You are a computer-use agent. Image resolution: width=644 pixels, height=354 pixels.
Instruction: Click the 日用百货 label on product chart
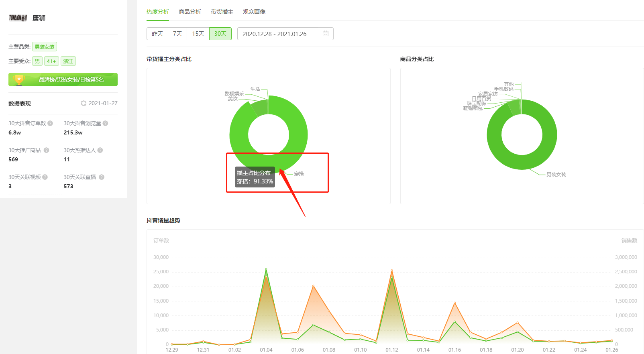481,99
